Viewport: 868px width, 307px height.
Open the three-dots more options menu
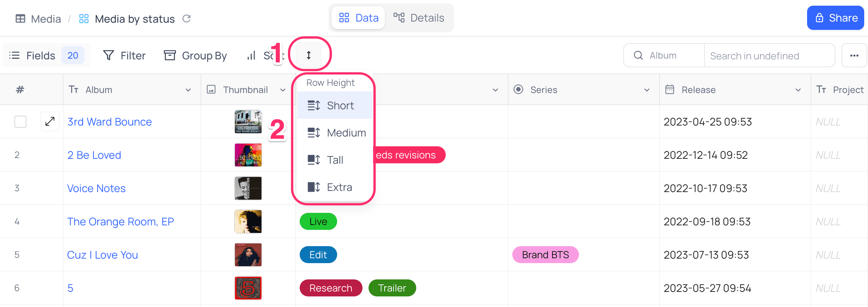pos(854,56)
